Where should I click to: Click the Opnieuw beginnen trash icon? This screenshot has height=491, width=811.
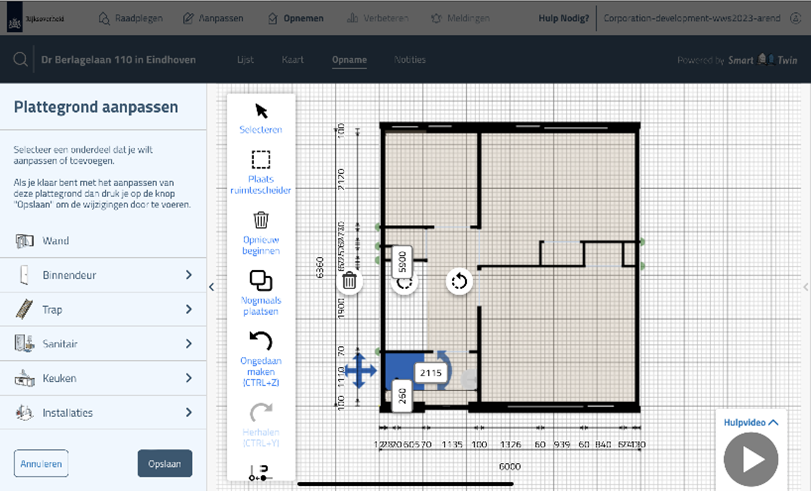[x=261, y=220]
